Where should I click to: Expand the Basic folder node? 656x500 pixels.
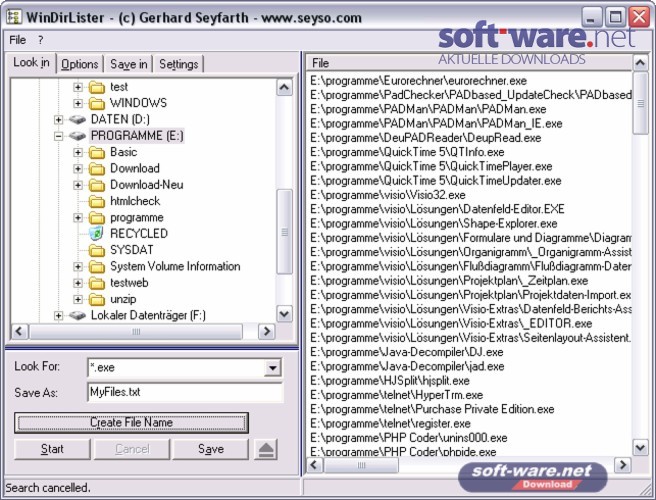point(78,152)
